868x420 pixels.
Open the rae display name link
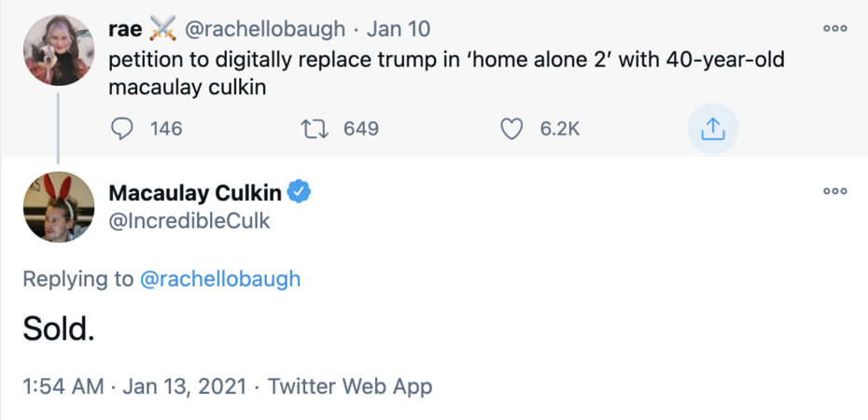(x=125, y=29)
